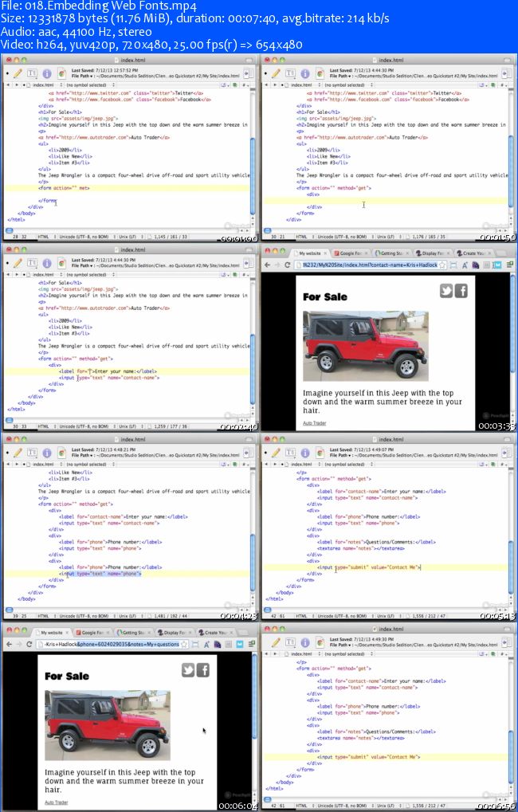Click pencil icon in editor saved 12:57:52 PM
Viewport: 518px width, 812px height.
(x=18, y=73)
